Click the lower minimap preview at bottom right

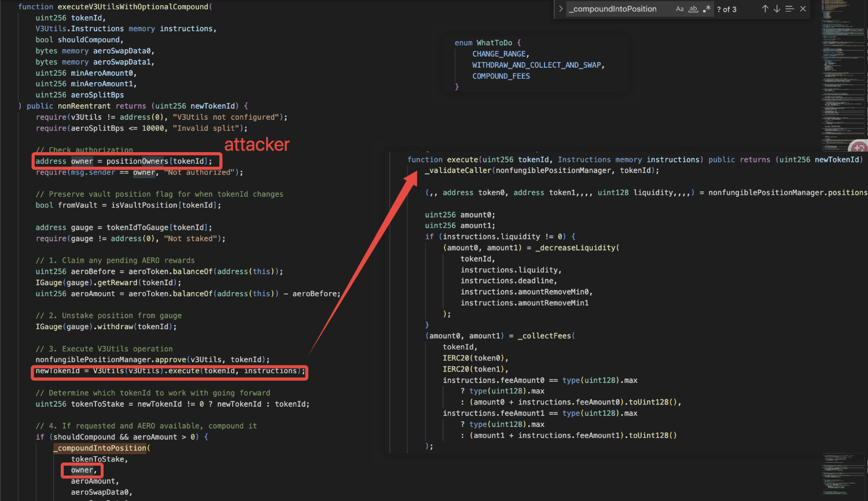click(842, 474)
